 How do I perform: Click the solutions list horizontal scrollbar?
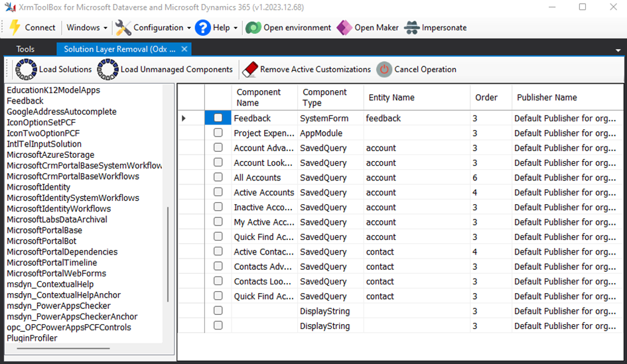point(63,348)
